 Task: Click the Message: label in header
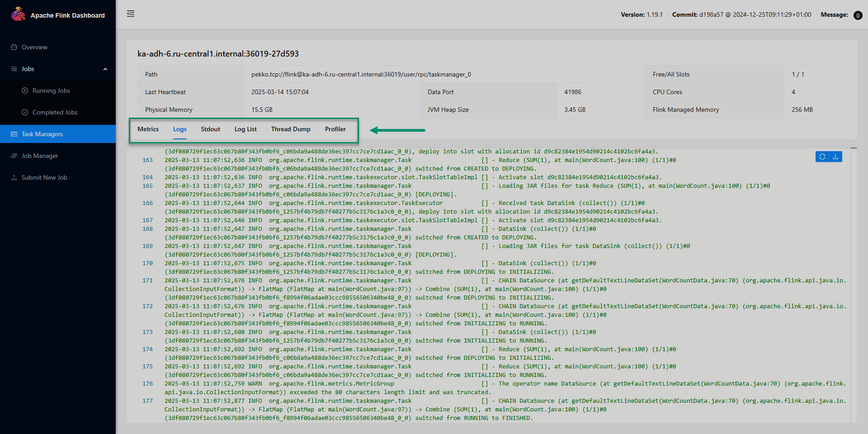(x=834, y=14)
